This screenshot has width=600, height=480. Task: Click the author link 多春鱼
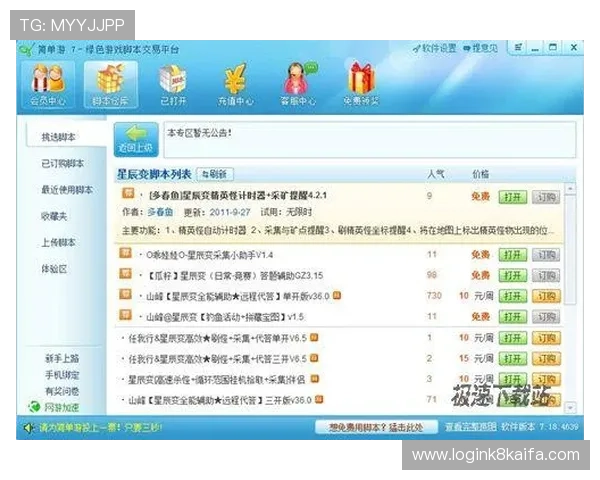point(160,212)
